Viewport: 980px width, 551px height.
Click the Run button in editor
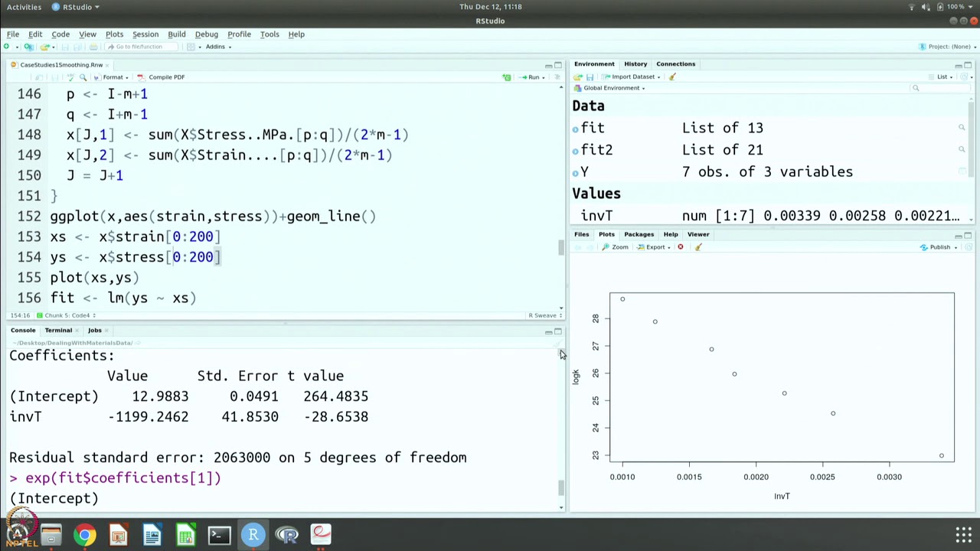(x=530, y=77)
